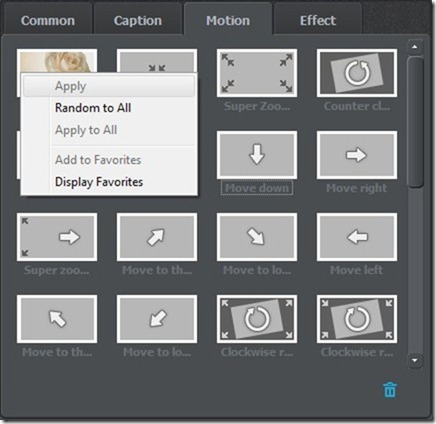Click the blue trash can delete icon

click(390, 389)
